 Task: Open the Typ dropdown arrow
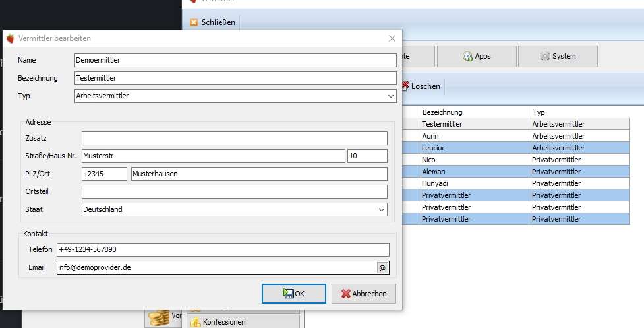(x=391, y=96)
